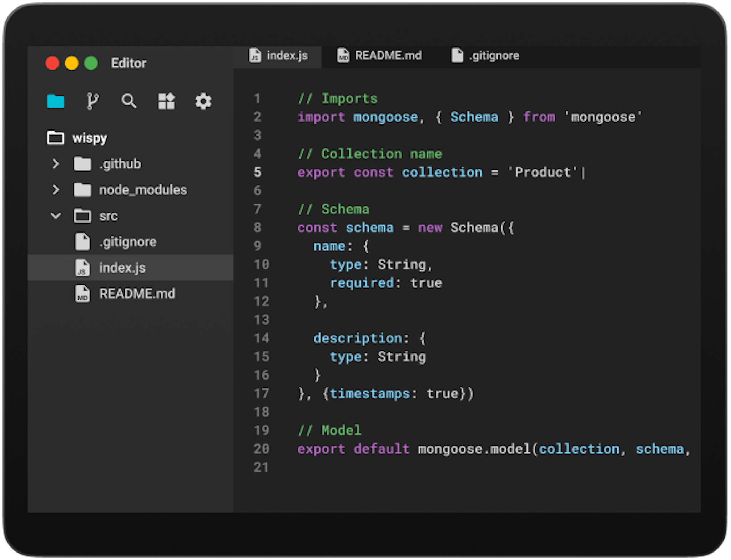Switch to the .gitignore tab
731x560 pixels.
(485, 56)
